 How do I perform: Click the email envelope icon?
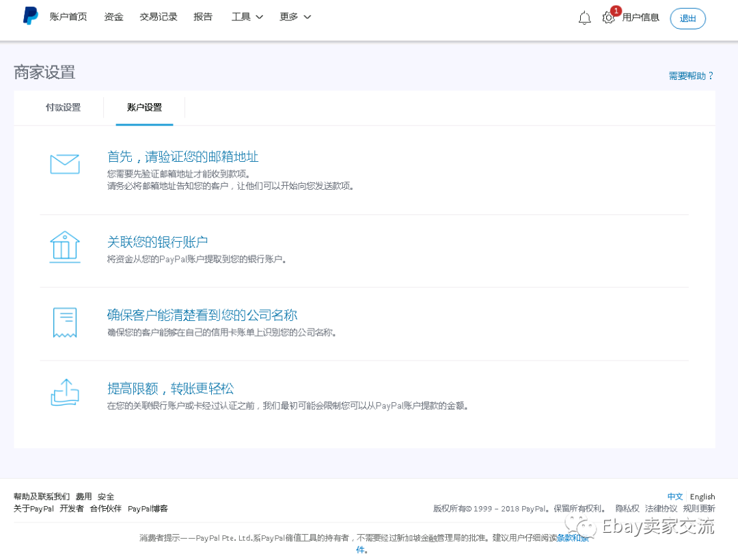tap(65, 164)
